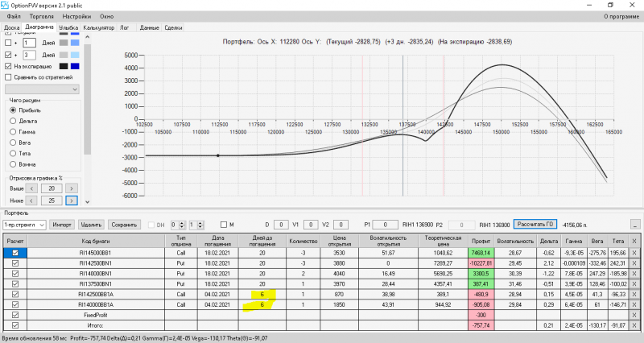Switch to the Улыбка tab
The image size is (644, 343).
pyautogui.click(x=68, y=27)
